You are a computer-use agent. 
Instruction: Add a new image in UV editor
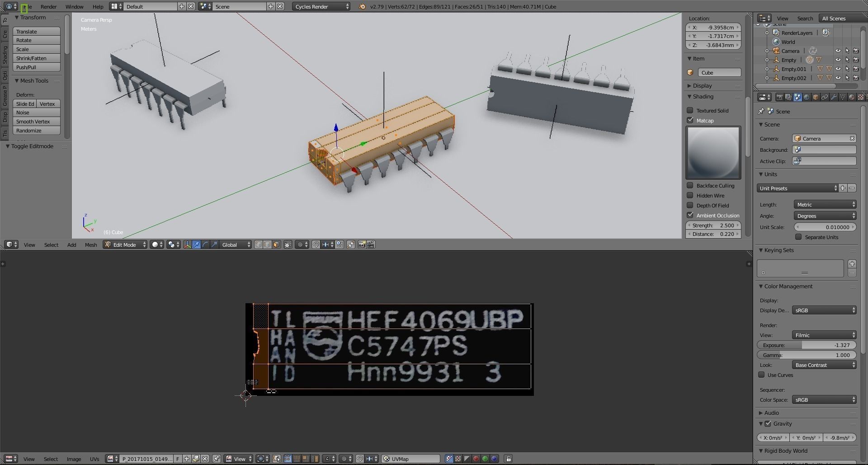click(x=186, y=459)
